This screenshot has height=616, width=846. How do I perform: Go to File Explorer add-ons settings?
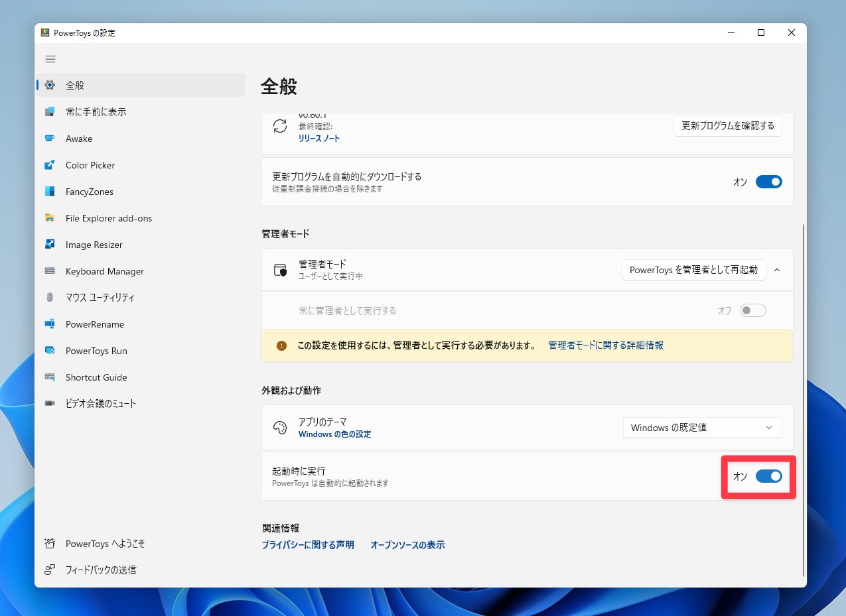pos(109,218)
